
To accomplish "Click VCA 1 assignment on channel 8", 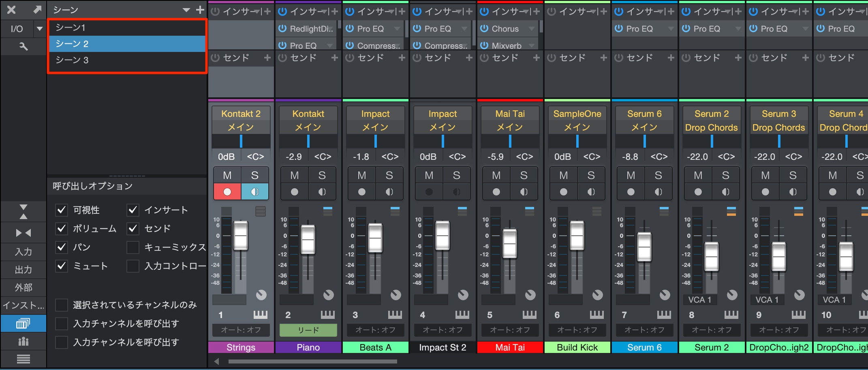I will click(700, 300).
